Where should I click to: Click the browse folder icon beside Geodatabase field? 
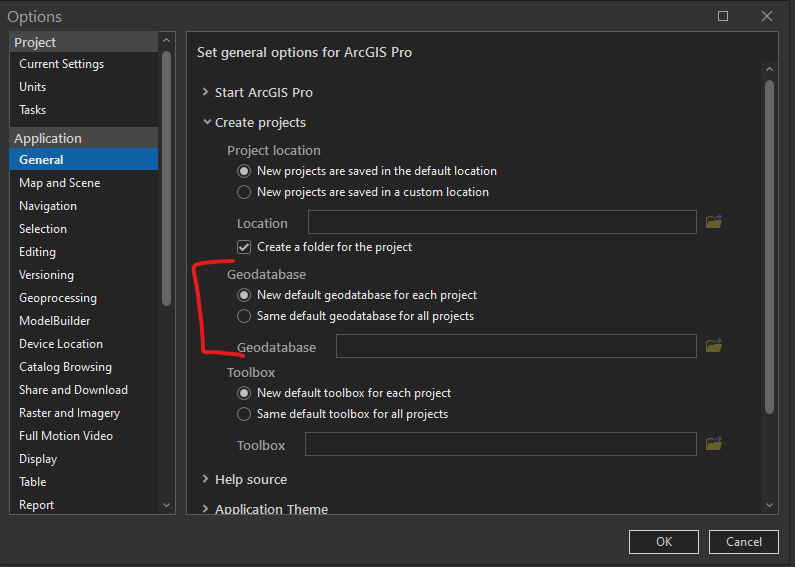coord(713,346)
